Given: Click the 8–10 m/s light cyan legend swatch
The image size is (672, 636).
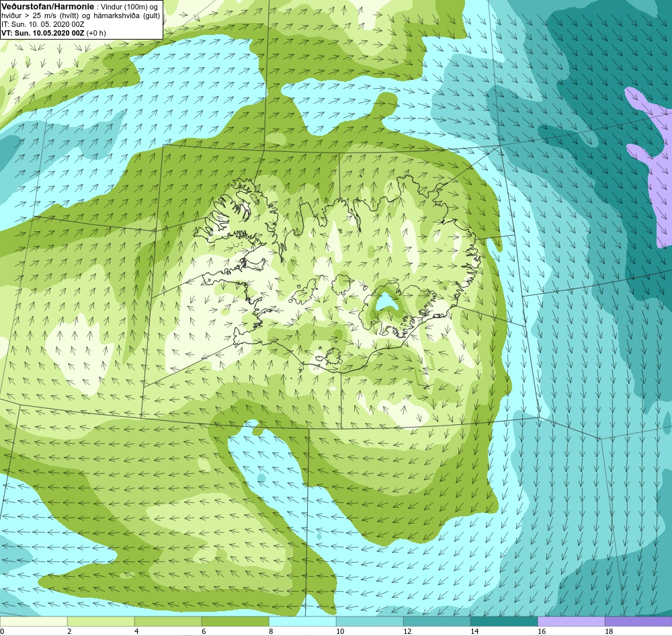Looking at the screenshot, I should point(302,621).
